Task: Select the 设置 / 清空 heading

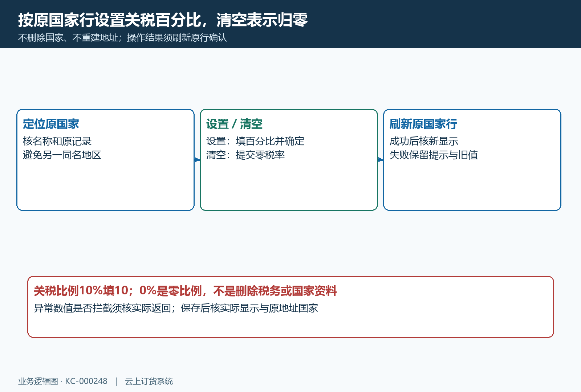Action: click(x=234, y=124)
